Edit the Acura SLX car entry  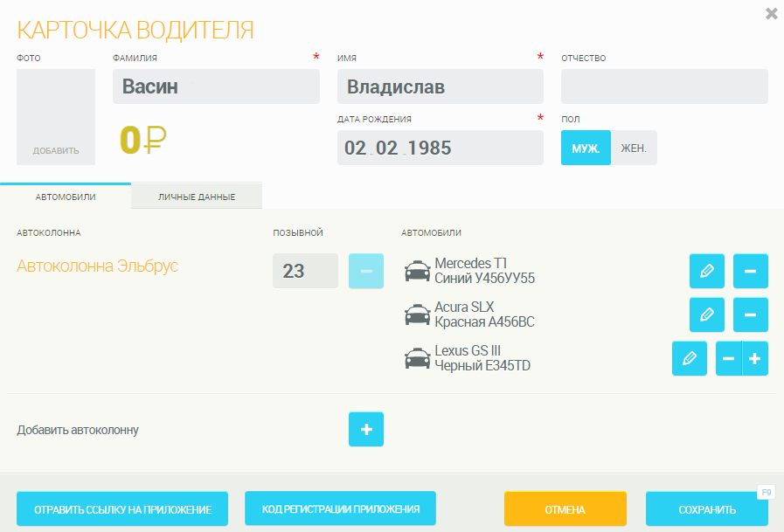click(706, 314)
